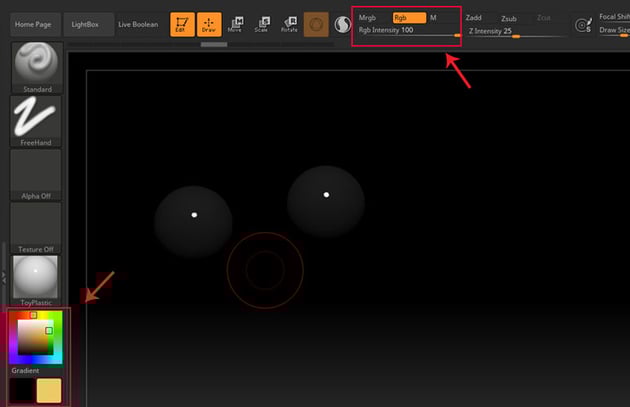Toggle Edit mode button
Image resolution: width=630 pixels, height=407 pixels.
pos(182,25)
